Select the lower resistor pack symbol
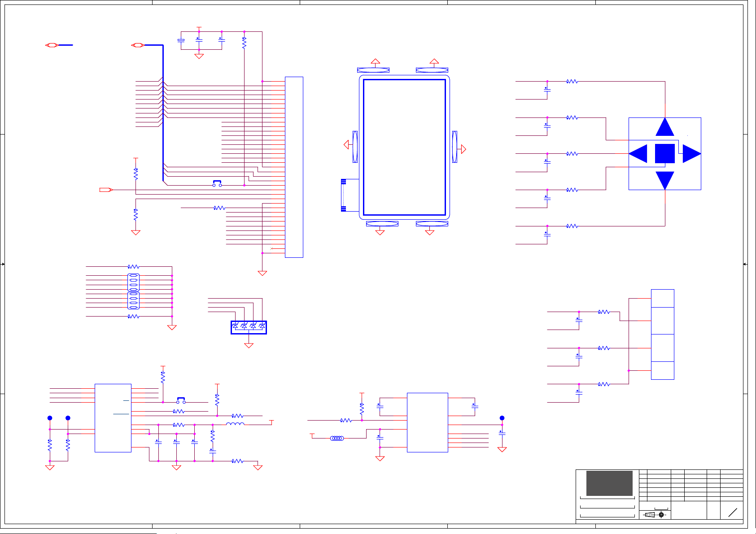The width and height of the screenshot is (756, 534). point(133,300)
